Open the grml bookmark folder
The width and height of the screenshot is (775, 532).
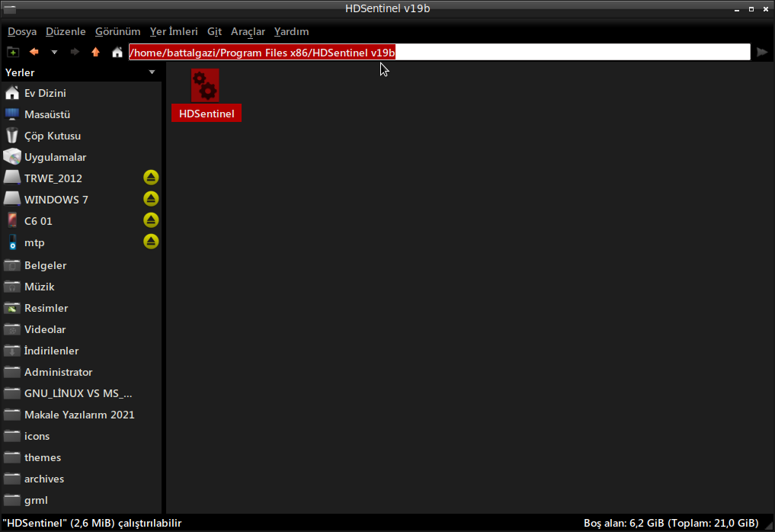(81, 500)
